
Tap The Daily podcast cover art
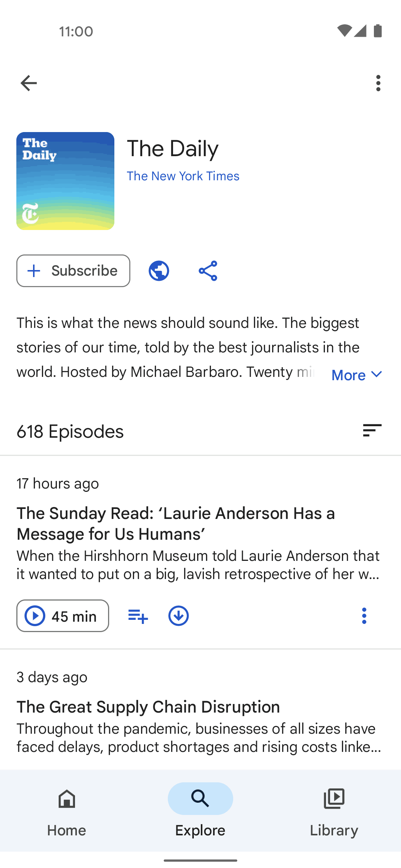[x=65, y=181]
